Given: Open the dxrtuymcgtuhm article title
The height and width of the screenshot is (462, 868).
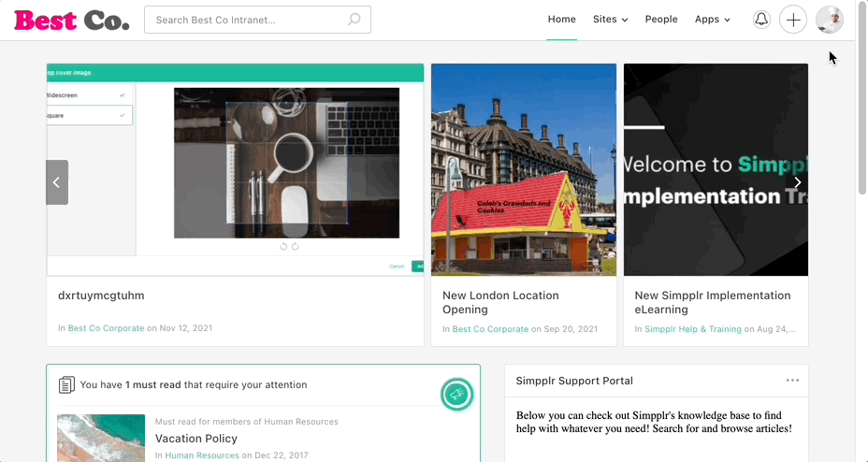Looking at the screenshot, I should (101, 296).
